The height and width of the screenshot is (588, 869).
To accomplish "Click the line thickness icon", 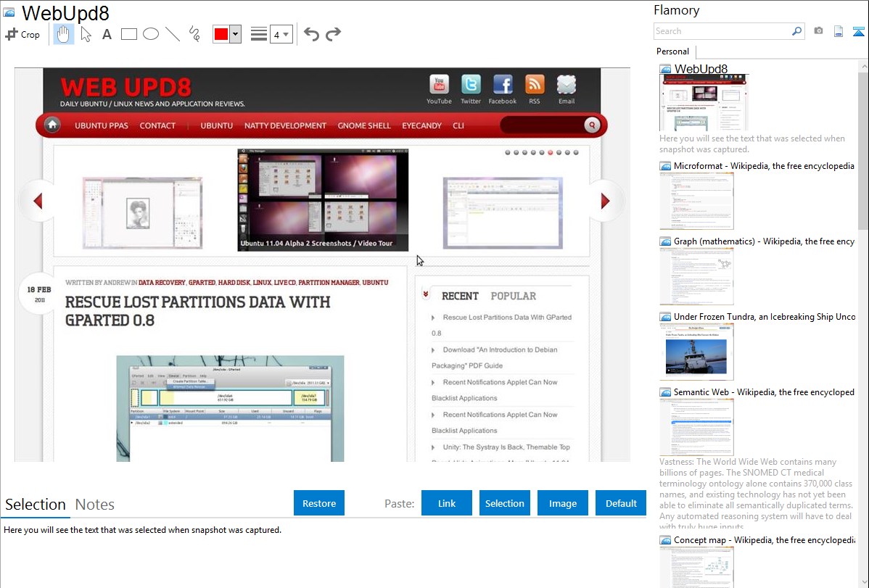I will (x=259, y=34).
